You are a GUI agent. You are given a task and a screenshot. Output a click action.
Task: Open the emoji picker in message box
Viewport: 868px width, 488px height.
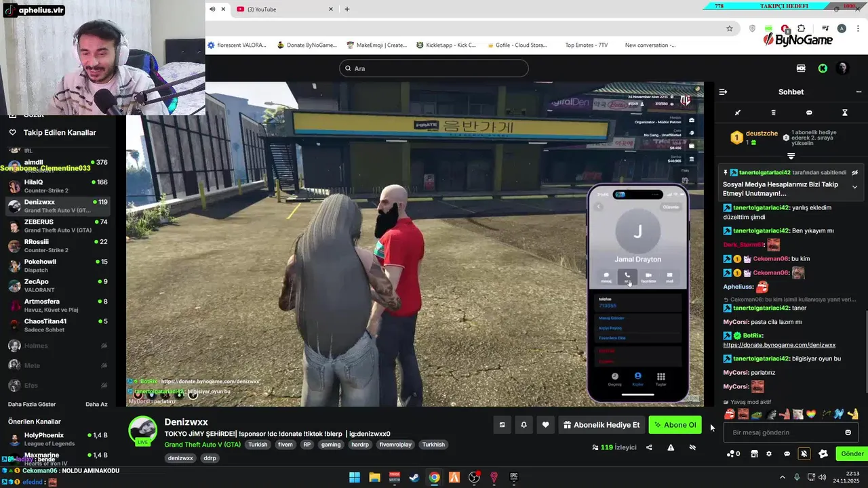pos(848,432)
